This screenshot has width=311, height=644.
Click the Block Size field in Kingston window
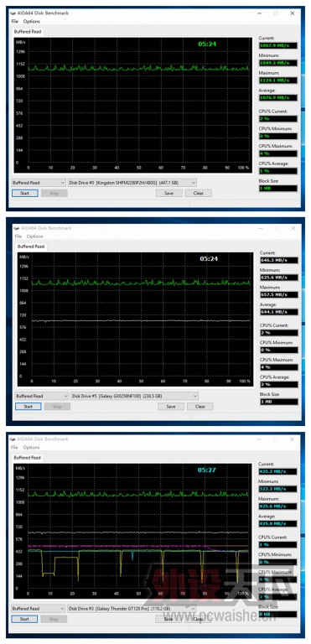pyautogui.click(x=277, y=188)
